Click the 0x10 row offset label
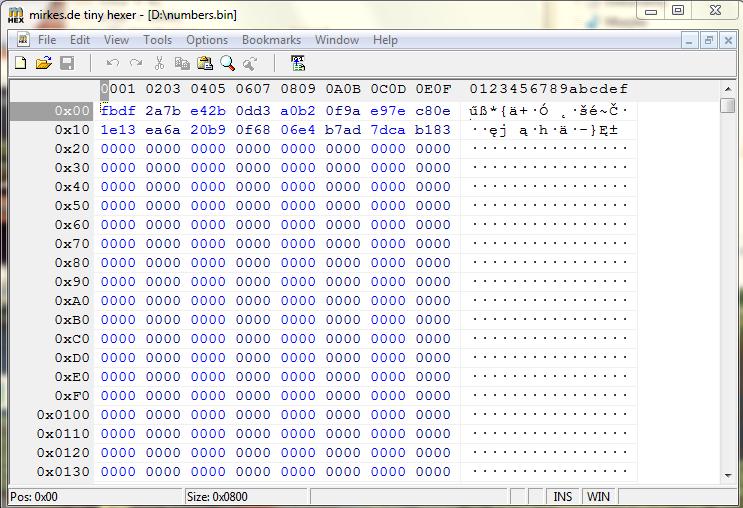Viewport: 743px width, 508px height. coord(72,130)
